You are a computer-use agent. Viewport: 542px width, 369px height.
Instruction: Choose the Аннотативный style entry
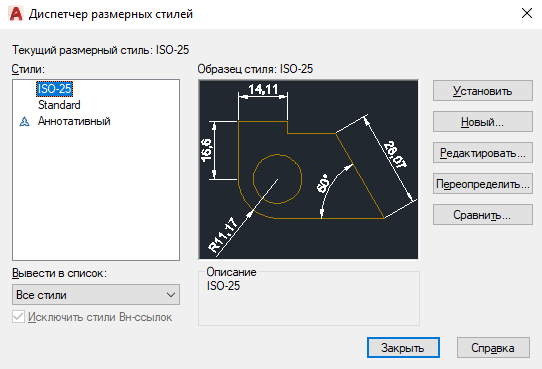[74, 121]
